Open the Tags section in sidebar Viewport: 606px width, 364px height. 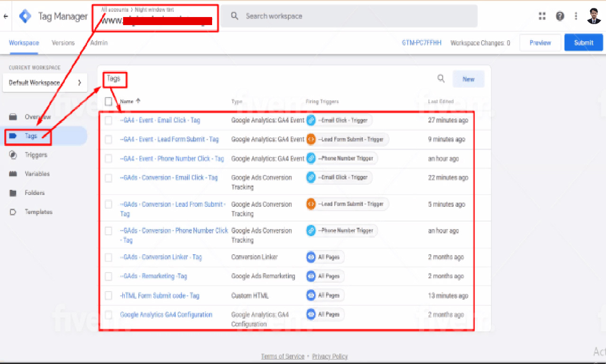[31, 136]
